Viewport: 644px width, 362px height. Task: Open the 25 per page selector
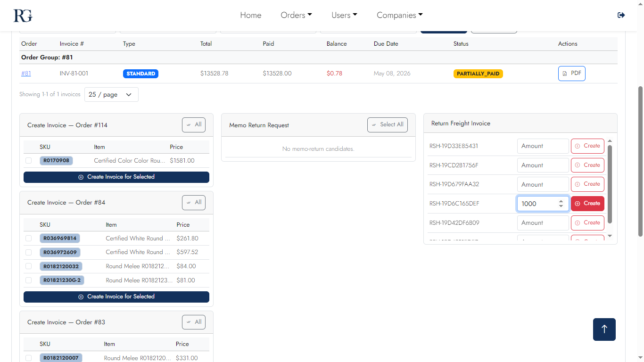[111, 94]
